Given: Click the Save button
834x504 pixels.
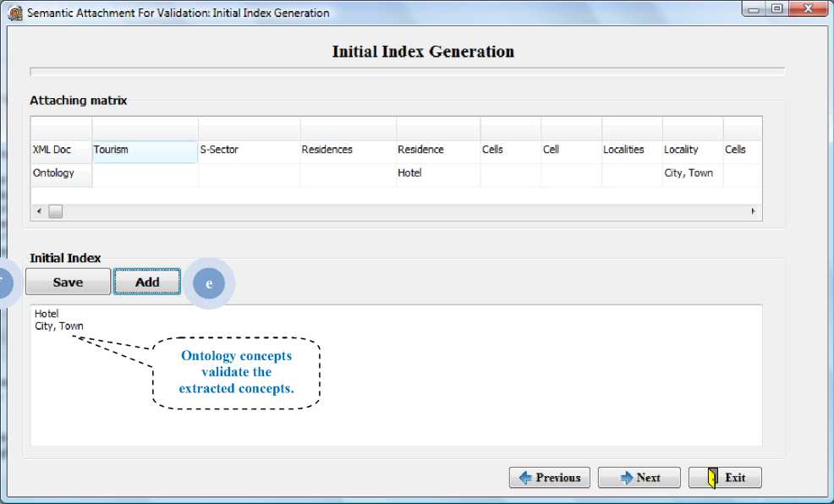Looking at the screenshot, I should 68,282.
